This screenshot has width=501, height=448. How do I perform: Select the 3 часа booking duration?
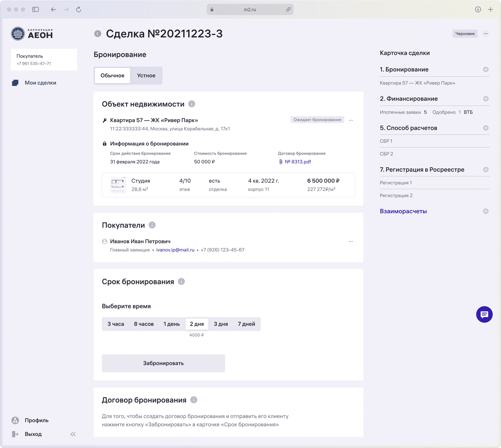(x=116, y=324)
